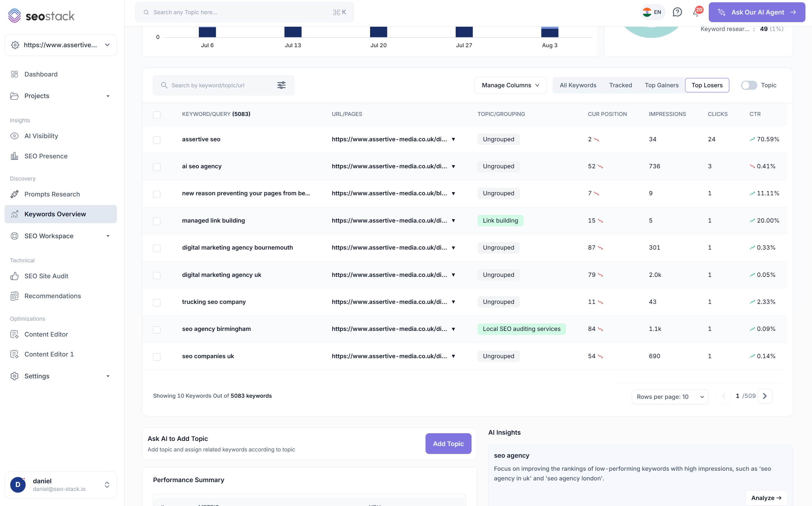812x506 pixels.
Task: Expand the SEO Workspace submenu arrow
Action: click(x=108, y=236)
